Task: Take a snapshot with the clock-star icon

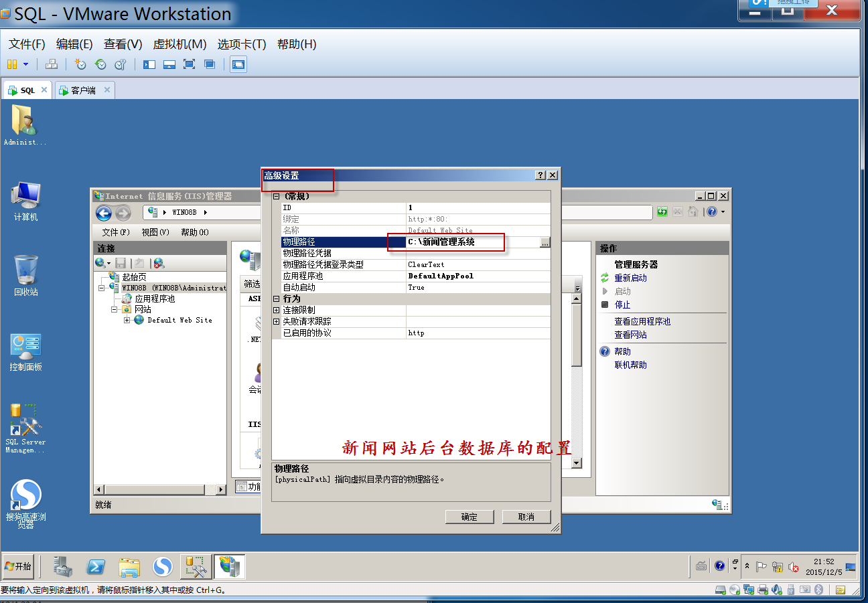Action: point(80,64)
